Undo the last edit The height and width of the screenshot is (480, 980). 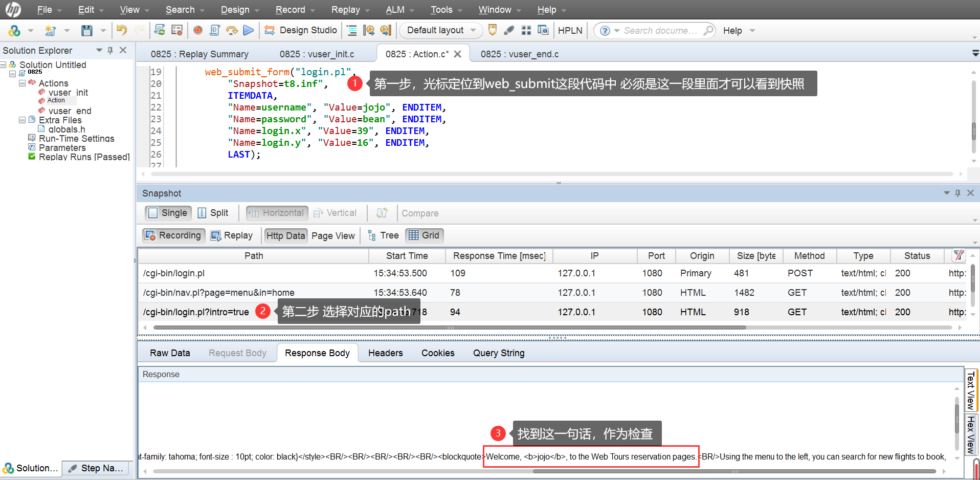[x=122, y=30]
